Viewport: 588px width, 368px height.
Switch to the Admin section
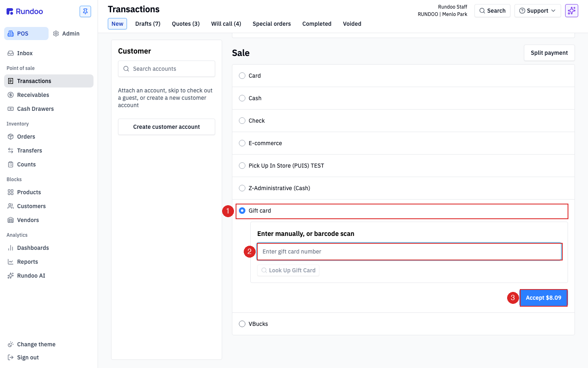[x=67, y=34]
